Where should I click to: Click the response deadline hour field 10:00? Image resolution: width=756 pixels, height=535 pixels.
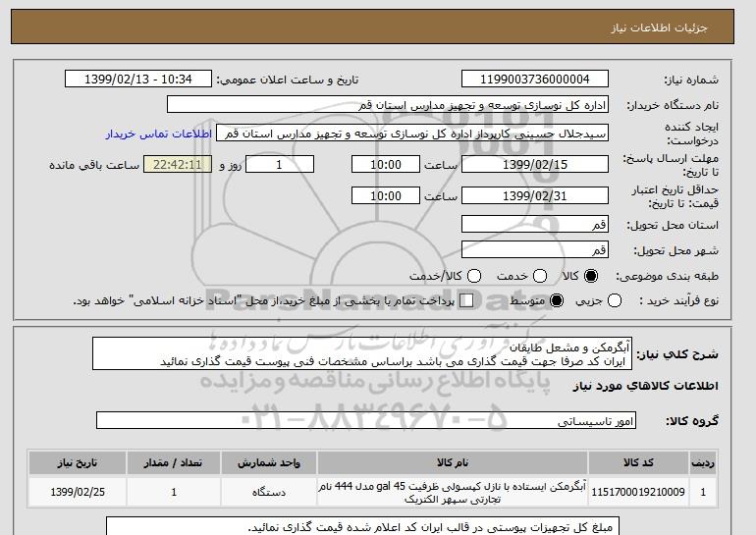click(x=386, y=164)
